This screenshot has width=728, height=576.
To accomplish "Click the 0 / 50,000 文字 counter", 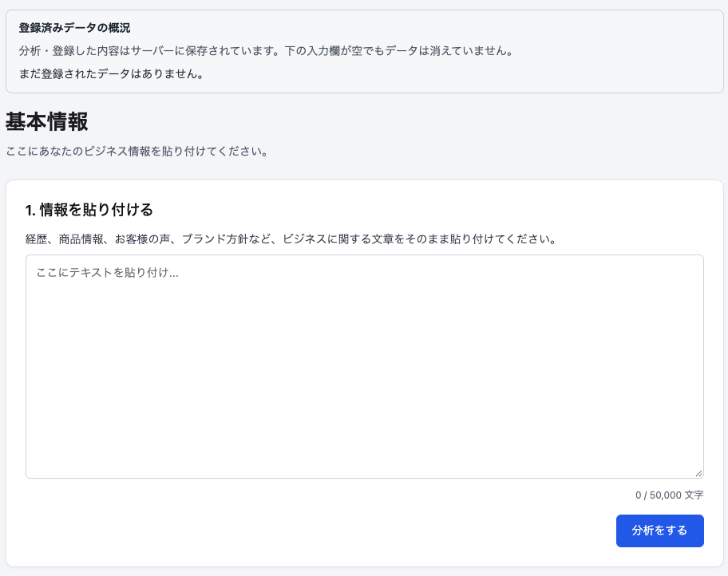I will 669,495.
